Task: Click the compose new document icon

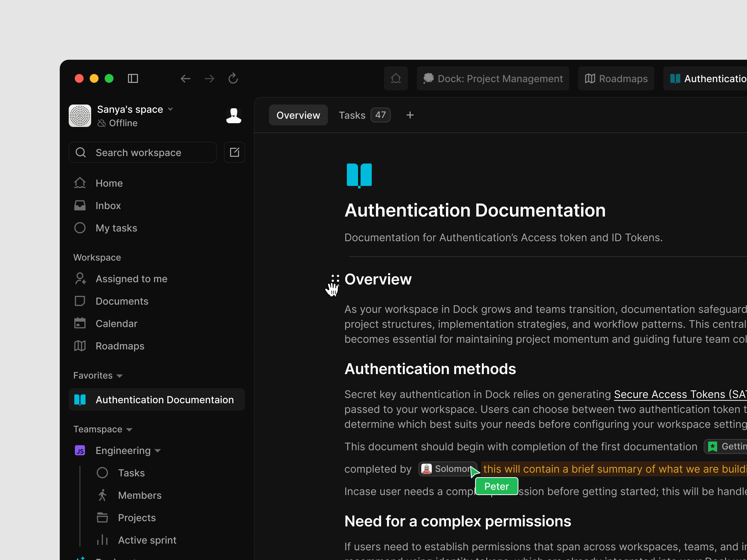Action: tap(234, 152)
